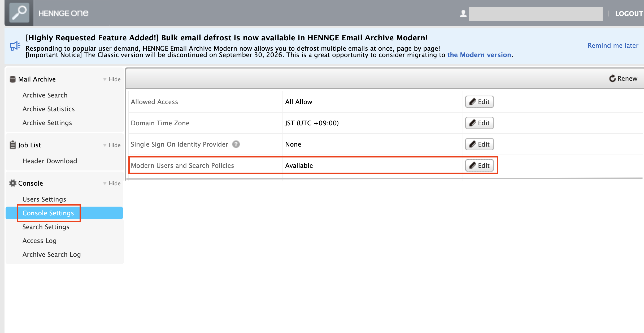Open Search Settings in Console
644x333 pixels.
(x=46, y=227)
